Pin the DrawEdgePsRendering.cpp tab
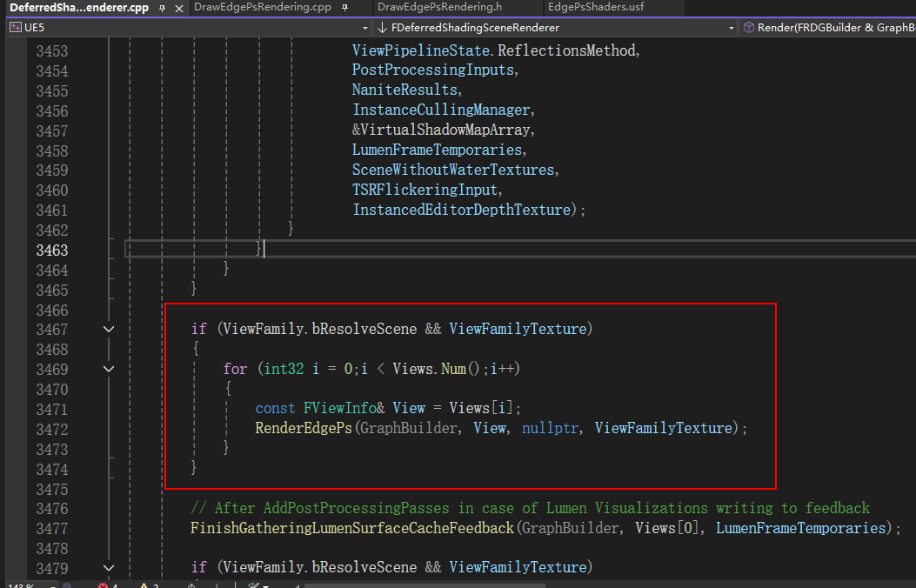916x588 pixels. click(x=345, y=8)
